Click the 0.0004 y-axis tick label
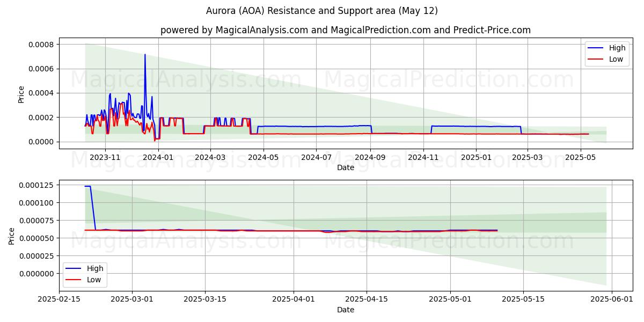 [41, 93]
